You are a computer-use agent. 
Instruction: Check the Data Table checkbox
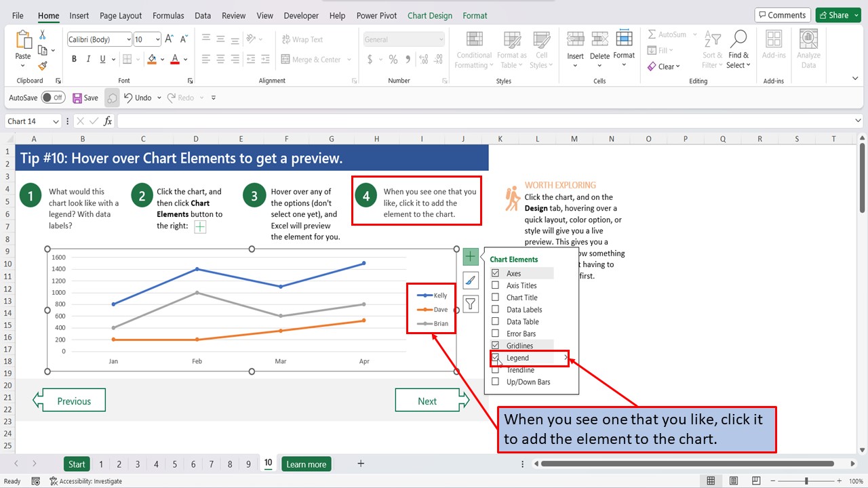pos(495,321)
